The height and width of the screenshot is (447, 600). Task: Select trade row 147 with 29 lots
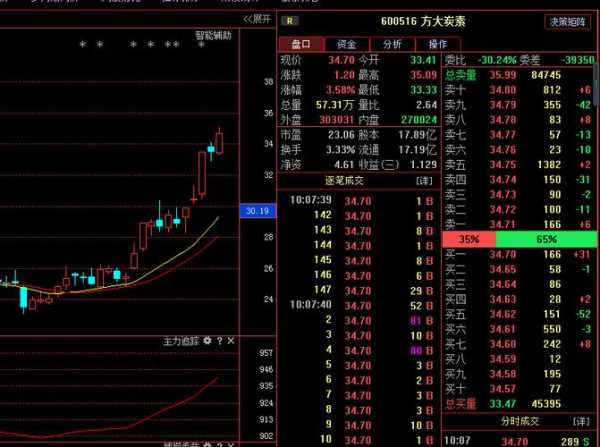[x=373, y=290]
